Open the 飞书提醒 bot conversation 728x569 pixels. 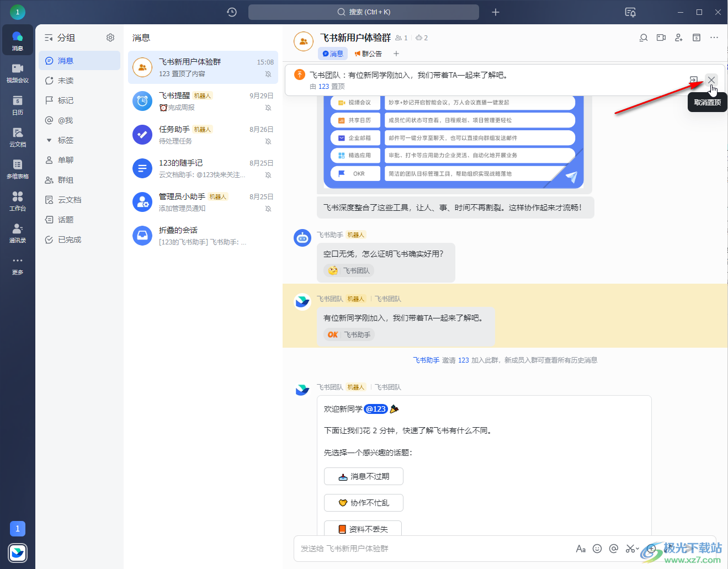point(203,101)
